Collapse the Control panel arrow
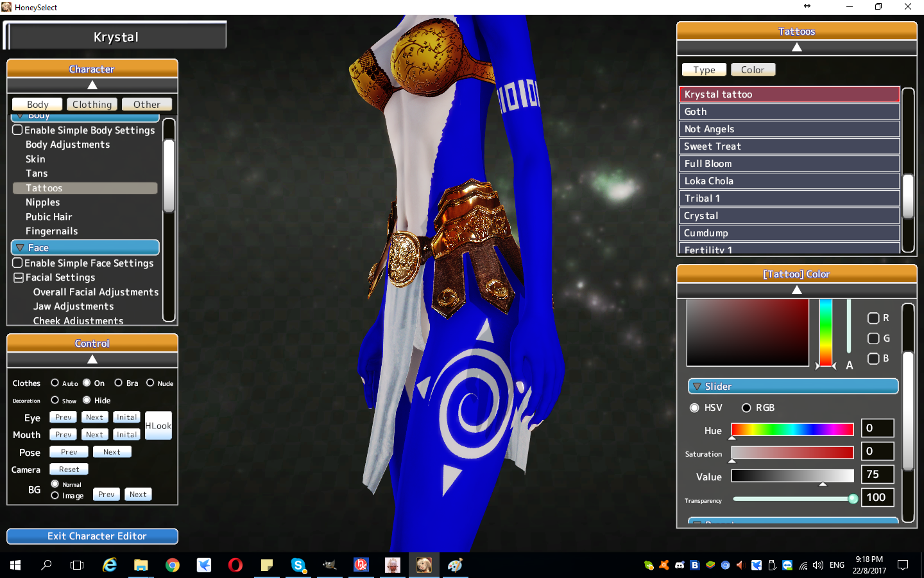Image resolution: width=924 pixels, height=578 pixels. click(x=92, y=360)
